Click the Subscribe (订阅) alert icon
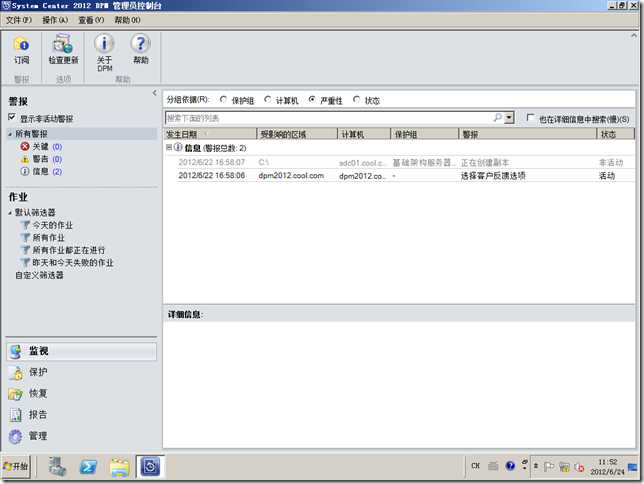Viewport: 644px width, 484px height. click(21, 44)
